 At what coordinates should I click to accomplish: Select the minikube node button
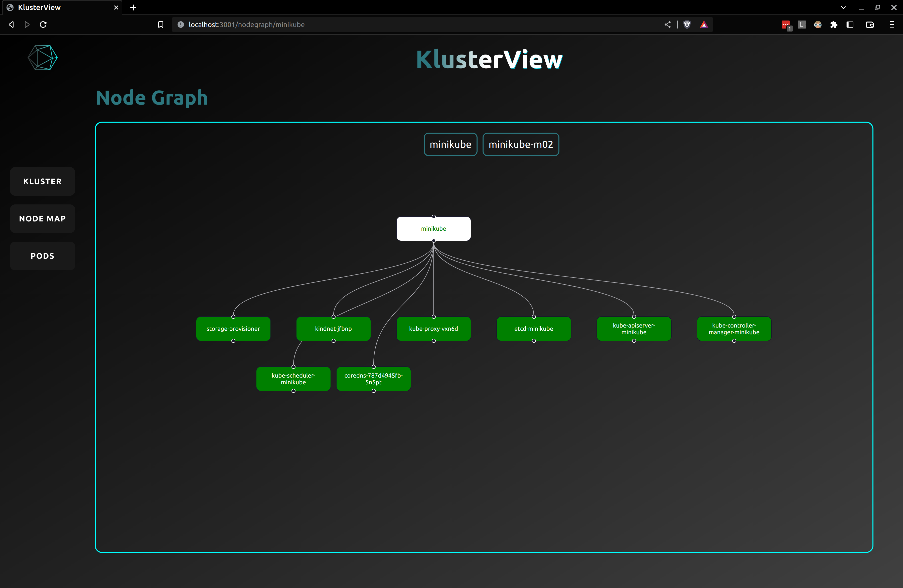click(450, 144)
